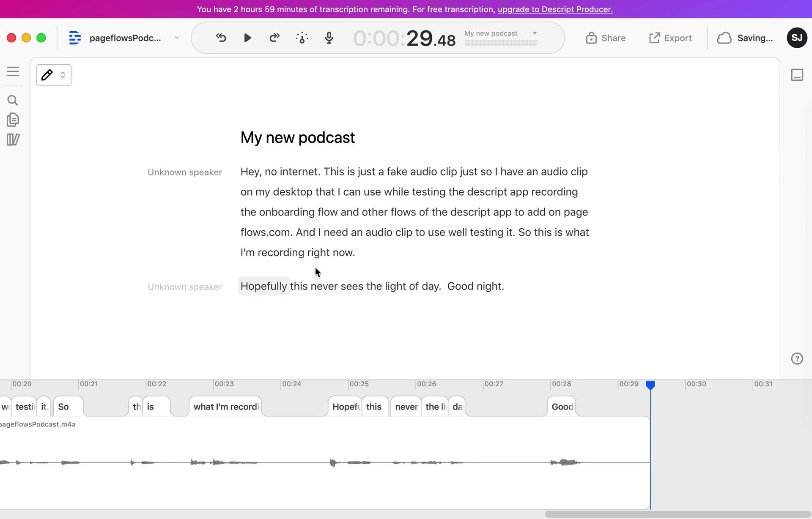Image resolution: width=812 pixels, height=519 pixels.
Task: Select the what I'm recordi clip in timeline
Action: click(225, 407)
